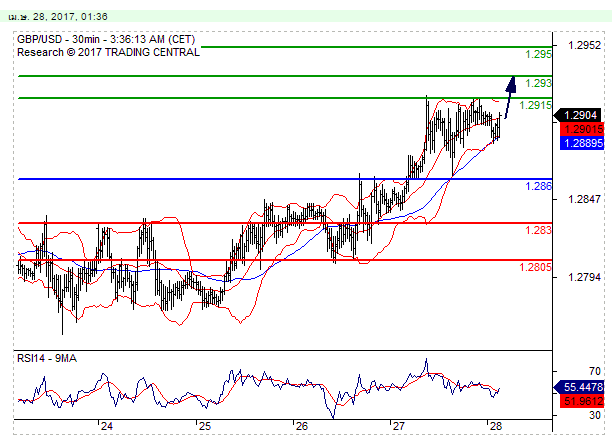The width and height of the screenshot is (612, 443).
Task: Click the green resistance label 1.295
Action: tap(538, 54)
